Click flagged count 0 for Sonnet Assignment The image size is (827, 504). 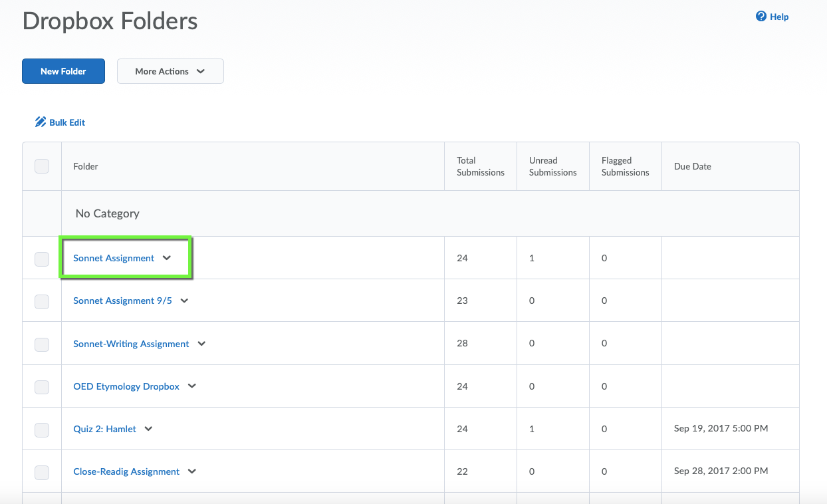pyautogui.click(x=604, y=258)
